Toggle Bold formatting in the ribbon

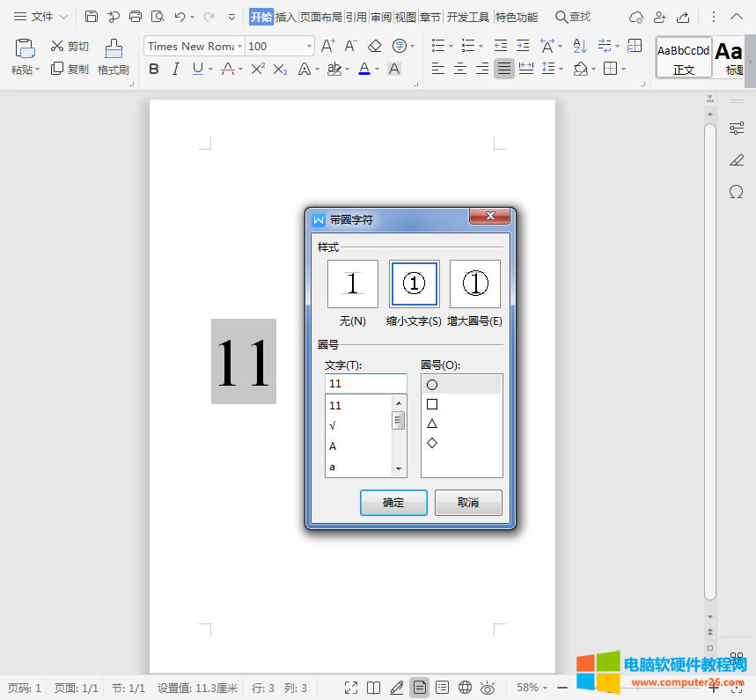(x=154, y=69)
